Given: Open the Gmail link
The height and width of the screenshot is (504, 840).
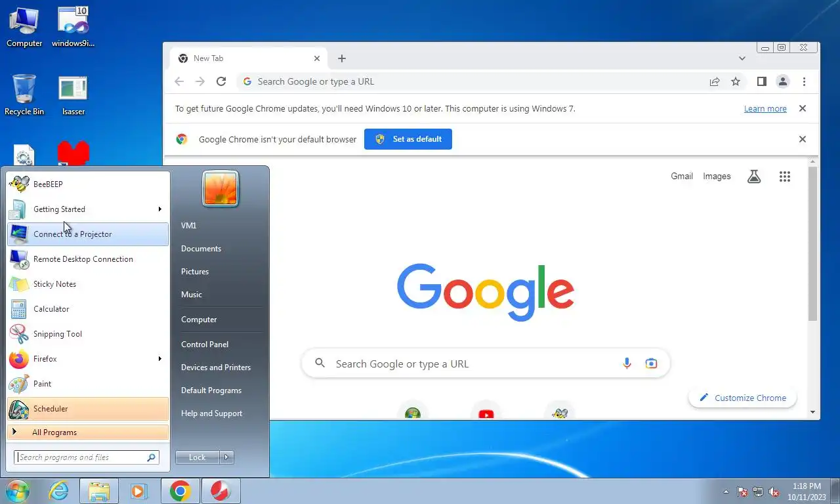Looking at the screenshot, I should pyautogui.click(x=682, y=176).
